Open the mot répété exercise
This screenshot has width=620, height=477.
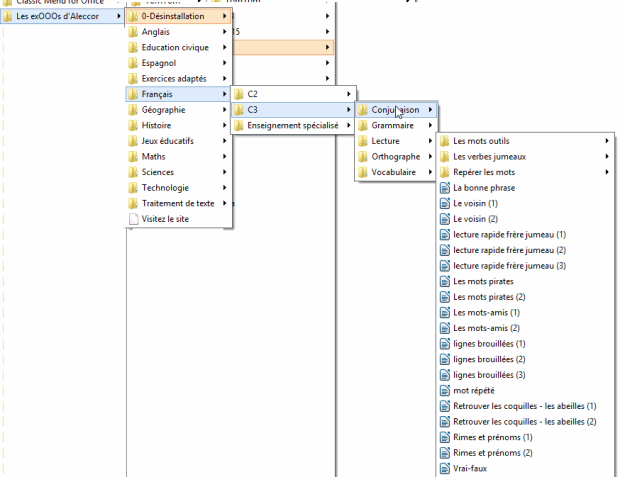pos(525,390)
